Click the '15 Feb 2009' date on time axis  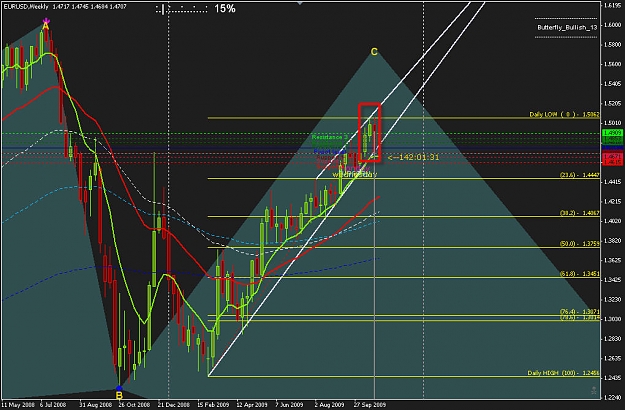[x=213, y=405]
